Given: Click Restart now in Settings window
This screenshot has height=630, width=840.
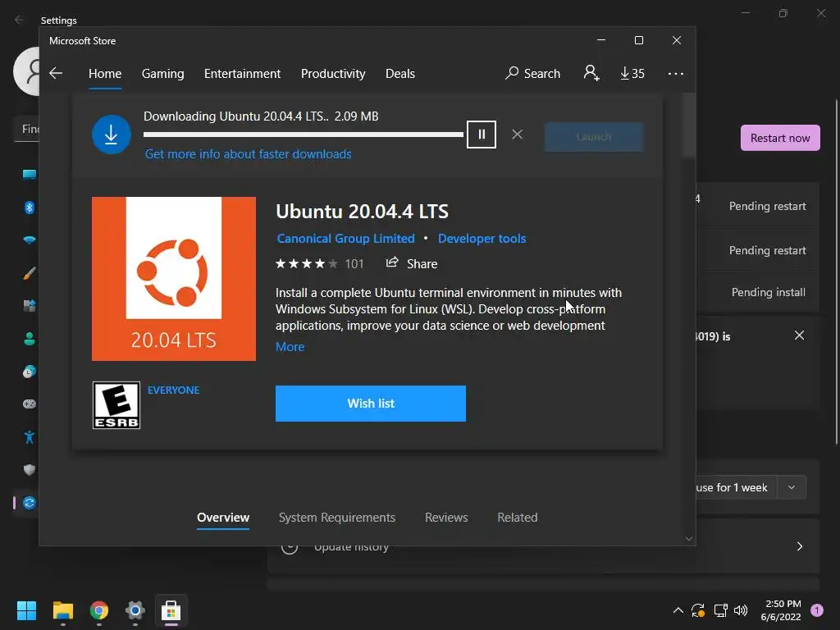Looking at the screenshot, I should [780, 138].
